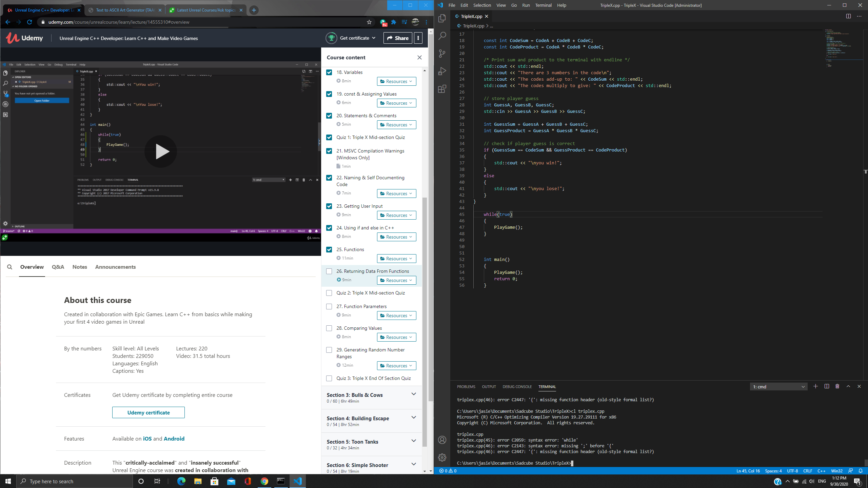This screenshot has height=488, width=868.
Task: Open the Extensions view icon
Action: pyautogui.click(x=442, y=89)
